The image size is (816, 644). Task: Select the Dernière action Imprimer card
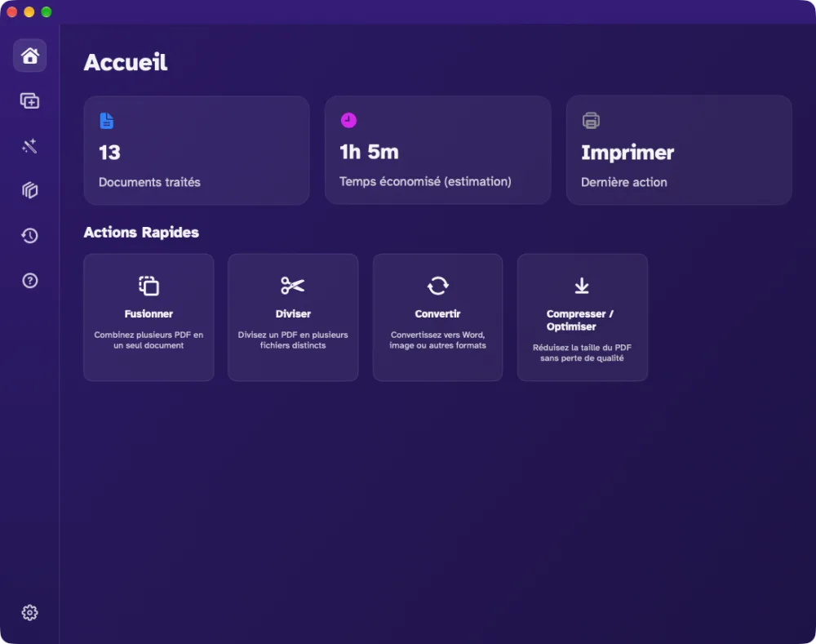[x=679, y=150]
